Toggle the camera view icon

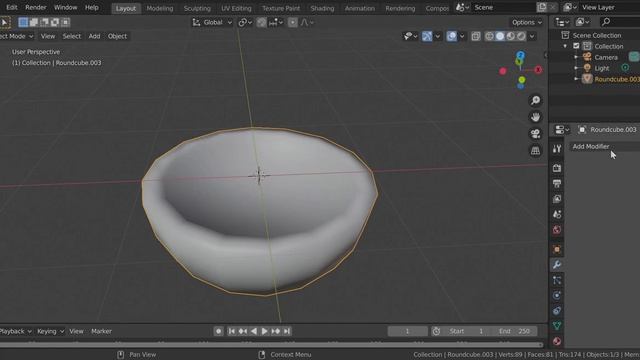[536, 134]
